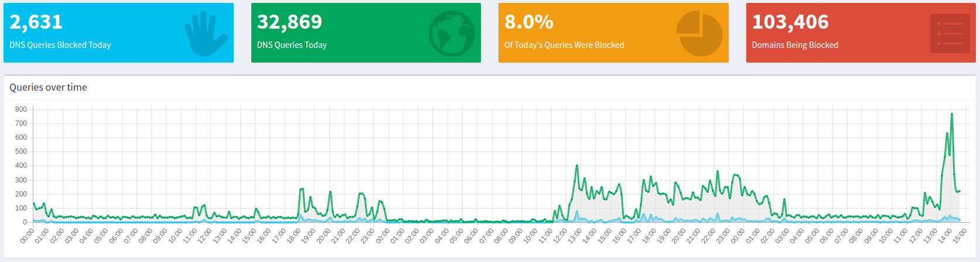Click "Of Today's Queries Were Blocked" text
This screenshot has width=980, height=262.
564,45
